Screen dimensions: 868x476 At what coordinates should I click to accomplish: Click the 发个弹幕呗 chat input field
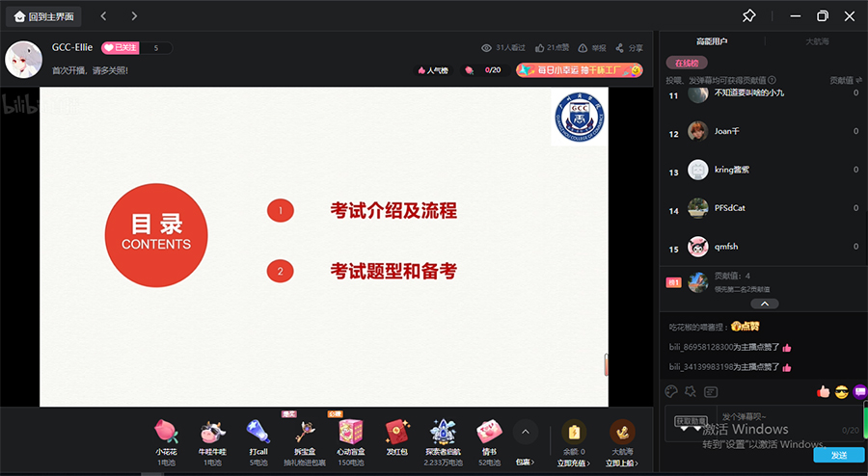[752, 416]
